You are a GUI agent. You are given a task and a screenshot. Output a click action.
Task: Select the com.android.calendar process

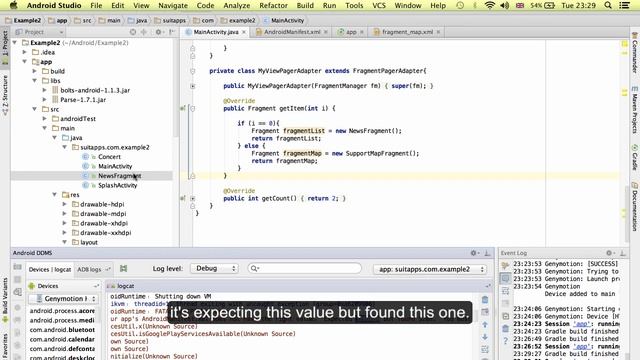pos(62,339)
